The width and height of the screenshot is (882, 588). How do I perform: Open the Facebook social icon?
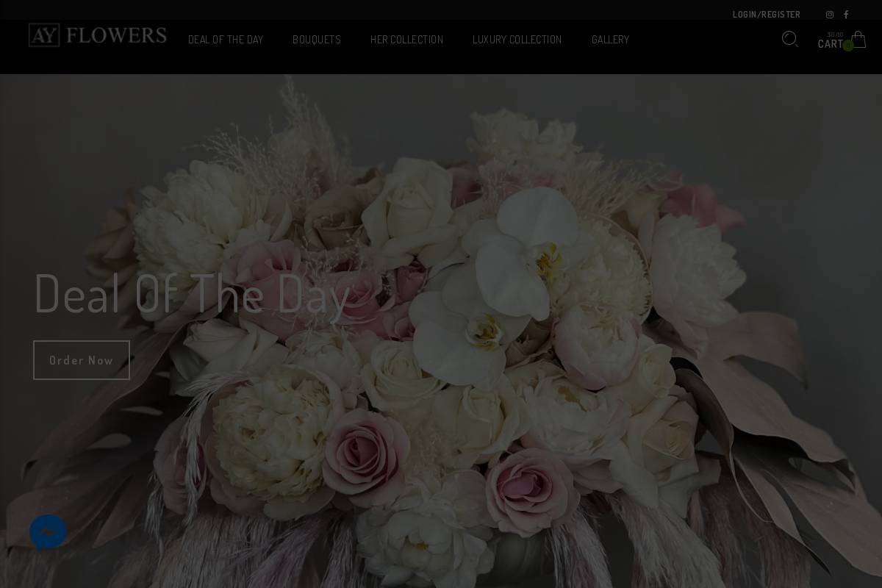[846, 14]
